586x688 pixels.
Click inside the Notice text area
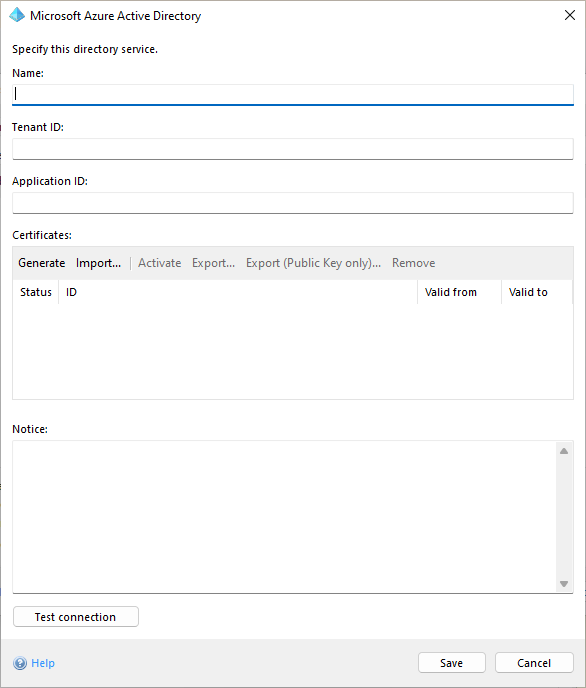pos(284,517)
